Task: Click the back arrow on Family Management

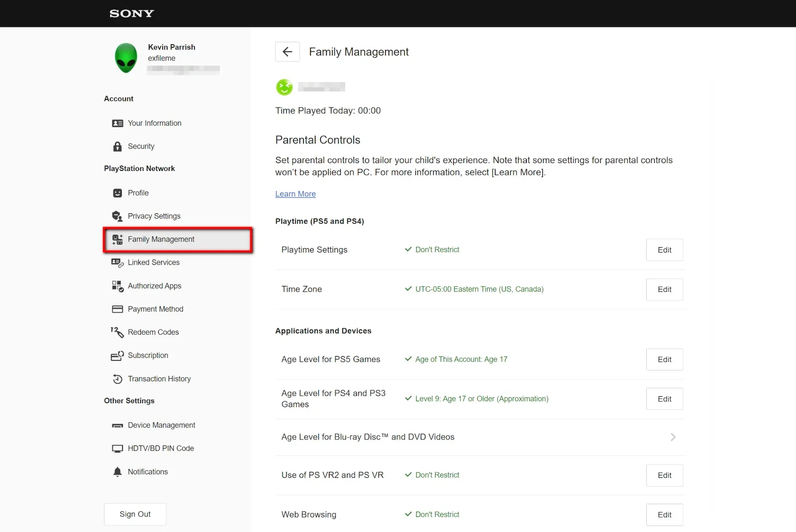Action: pos(287,52)
